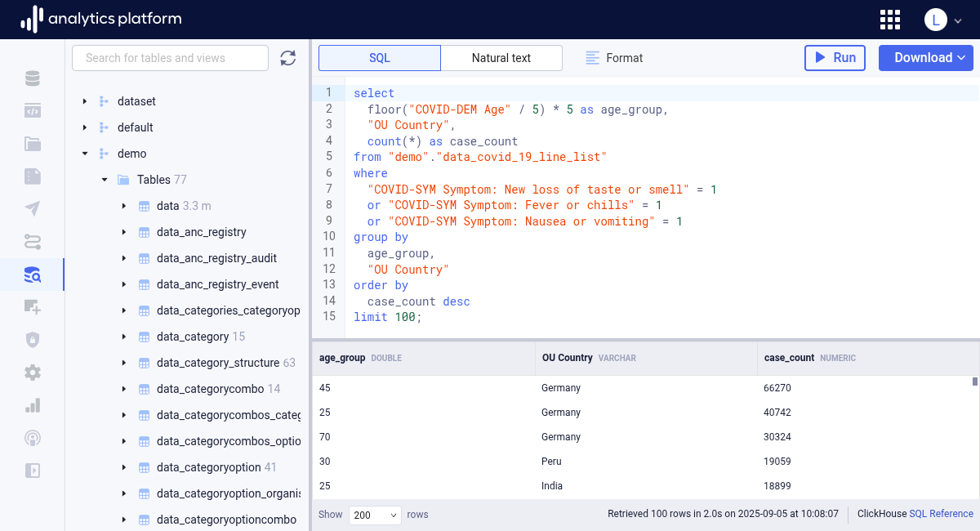Run the SQL query

pos(835,58)
